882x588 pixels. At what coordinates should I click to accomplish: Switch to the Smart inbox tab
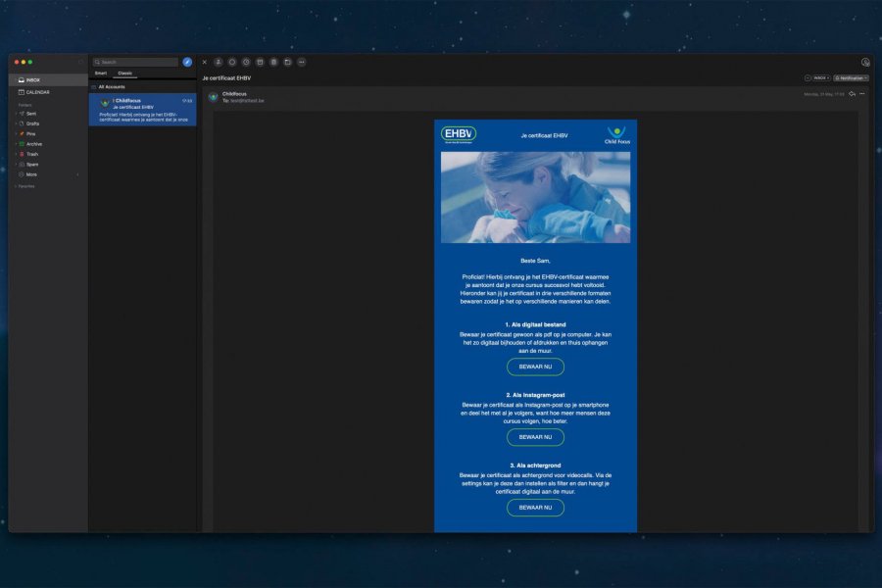(x=100, y=73)
